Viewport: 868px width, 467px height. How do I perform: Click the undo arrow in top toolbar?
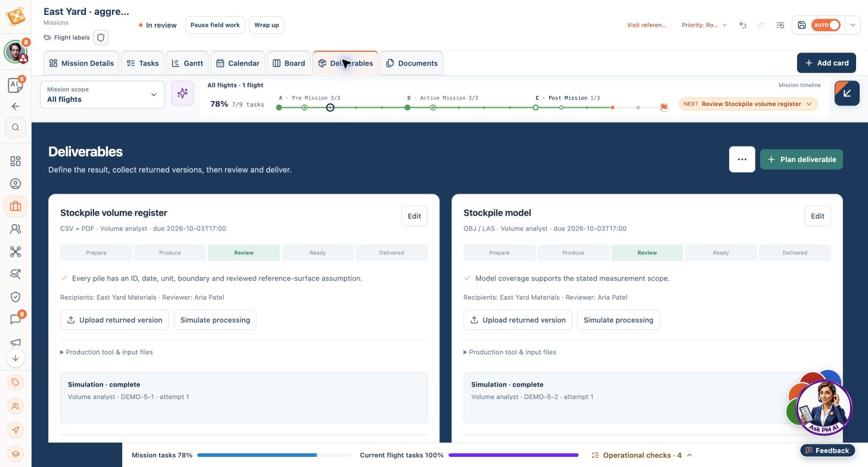743,25
